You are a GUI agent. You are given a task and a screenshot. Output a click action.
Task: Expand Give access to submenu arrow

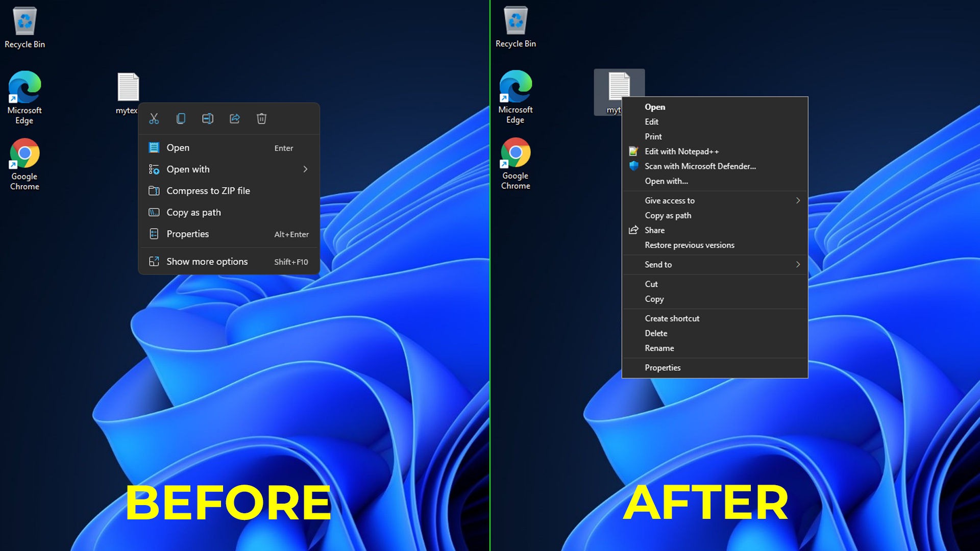[798, 201]
